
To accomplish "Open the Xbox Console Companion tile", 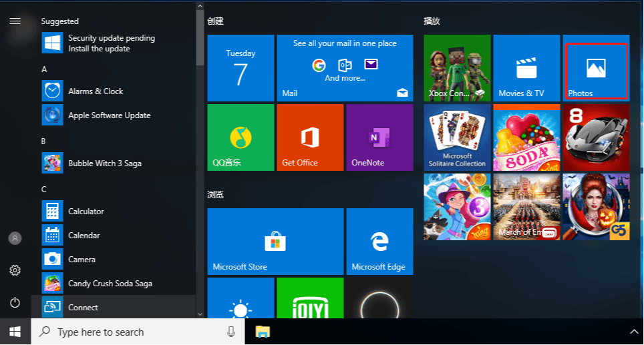I will coord(457,68).
